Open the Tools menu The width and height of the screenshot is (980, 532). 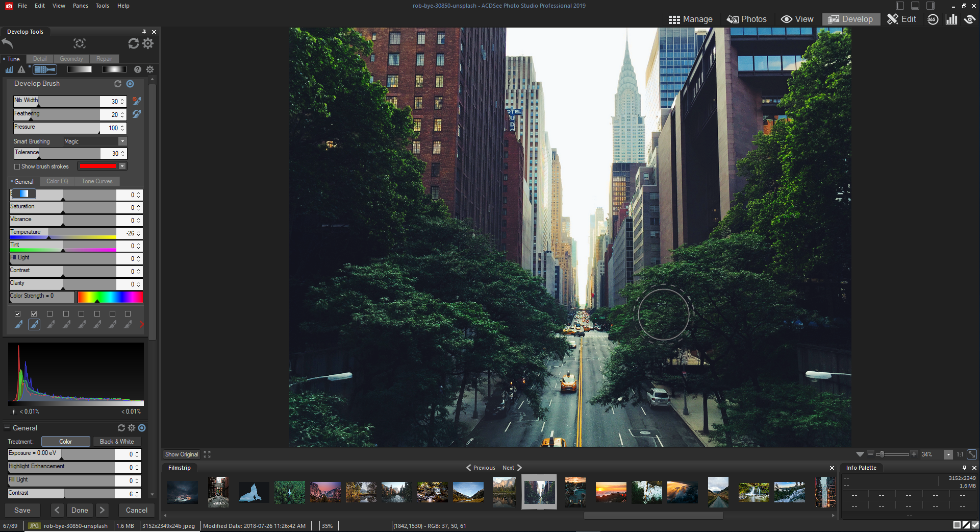click(102, 6)
